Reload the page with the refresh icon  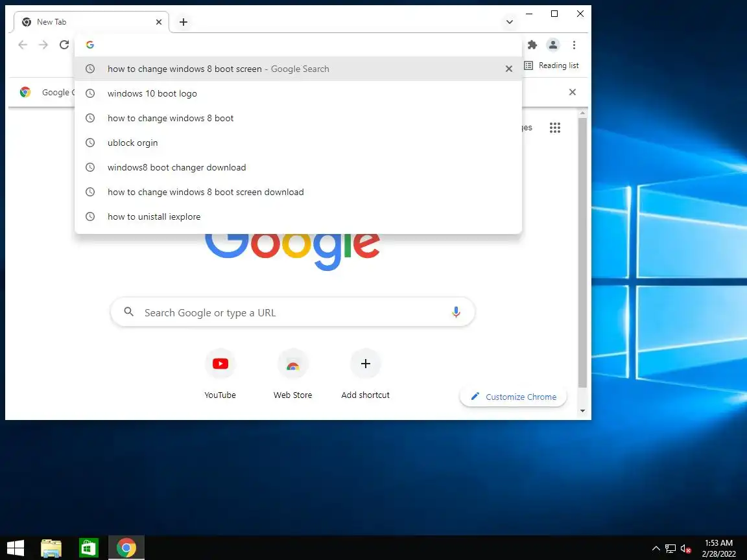[64, 45]
